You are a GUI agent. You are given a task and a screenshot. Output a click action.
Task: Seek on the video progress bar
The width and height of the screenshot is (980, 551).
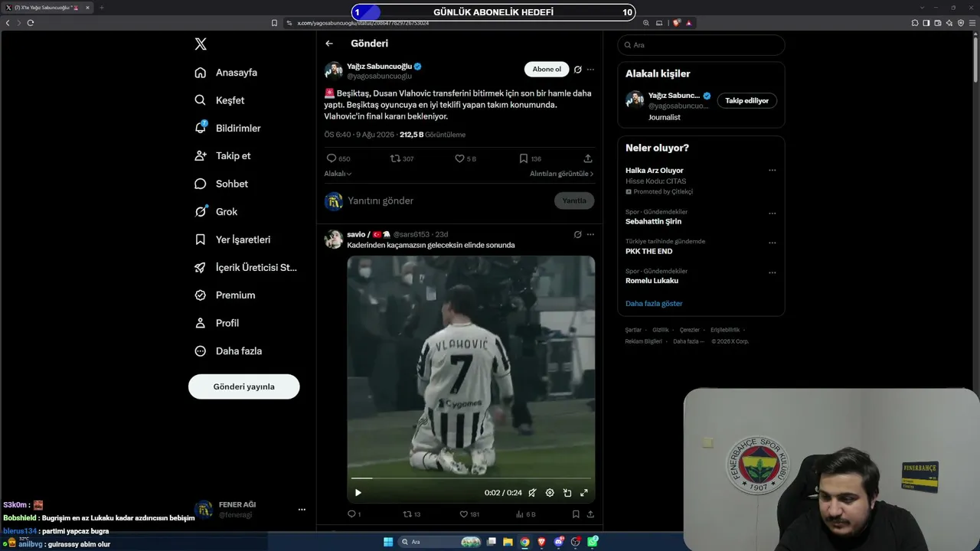(471, 479)
